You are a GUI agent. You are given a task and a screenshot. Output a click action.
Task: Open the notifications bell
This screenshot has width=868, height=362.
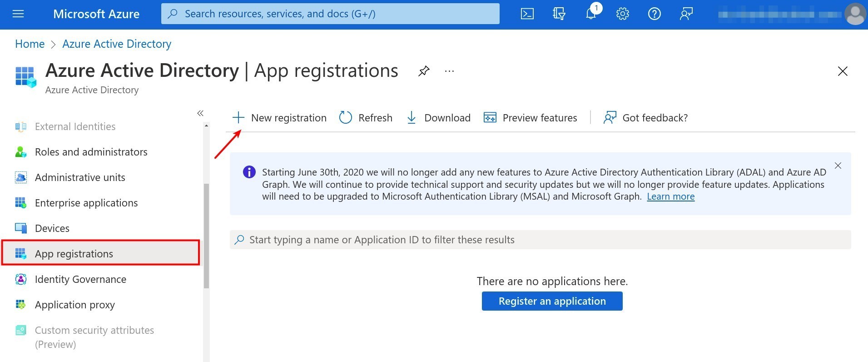coord(591,14)
